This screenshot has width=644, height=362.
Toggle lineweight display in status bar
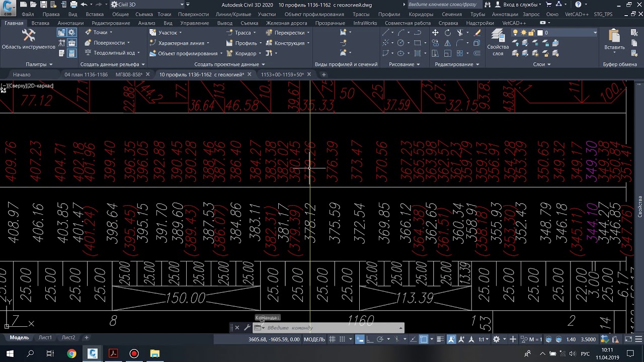click(x=440, y=339)
